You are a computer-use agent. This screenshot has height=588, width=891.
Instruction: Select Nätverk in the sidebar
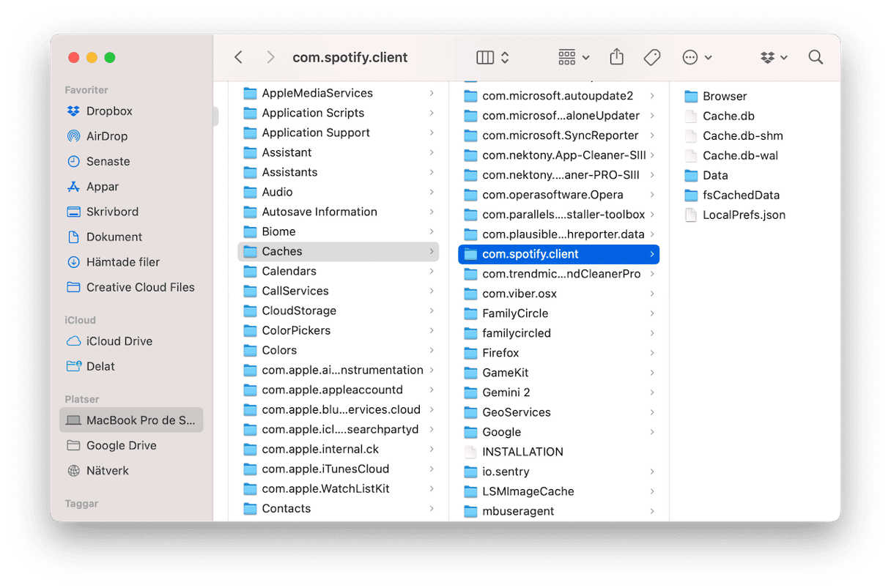[107, 471]
